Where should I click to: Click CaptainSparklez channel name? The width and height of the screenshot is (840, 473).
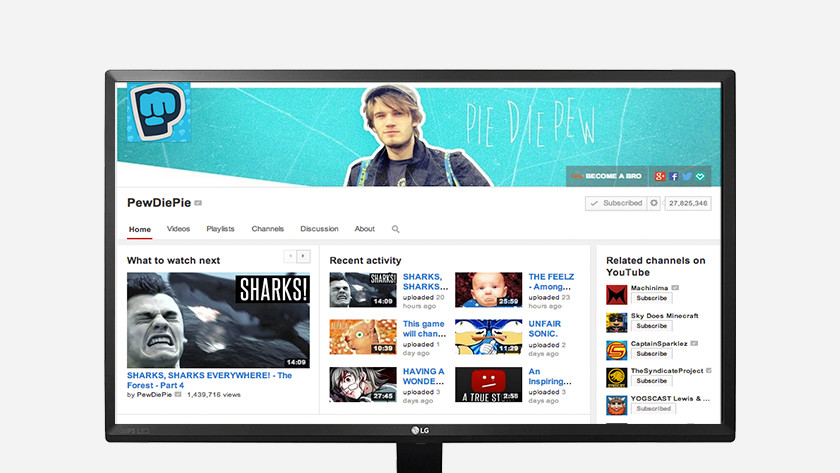tap(659, 344)
